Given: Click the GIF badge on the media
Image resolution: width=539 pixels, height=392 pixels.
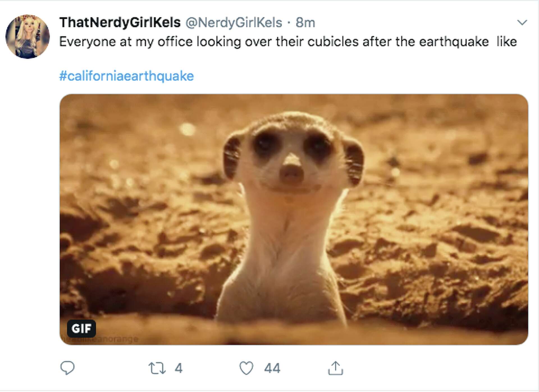Looking at the screenshot, I should click(81, 328).
